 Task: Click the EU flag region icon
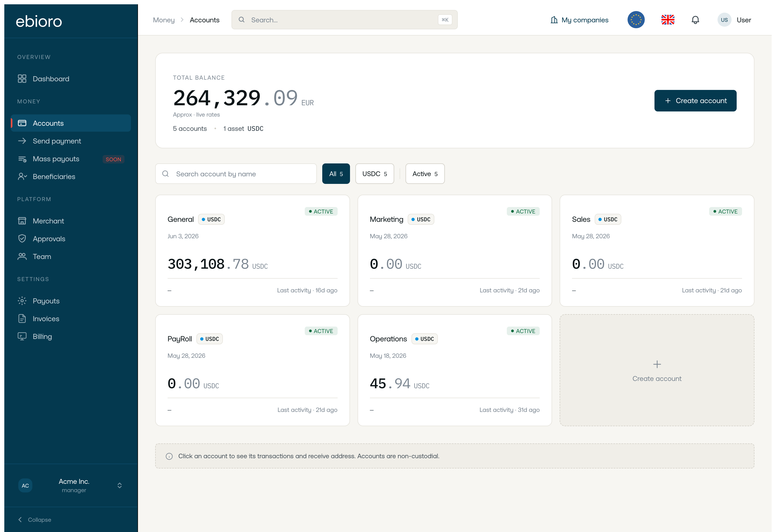click(636, 20)
